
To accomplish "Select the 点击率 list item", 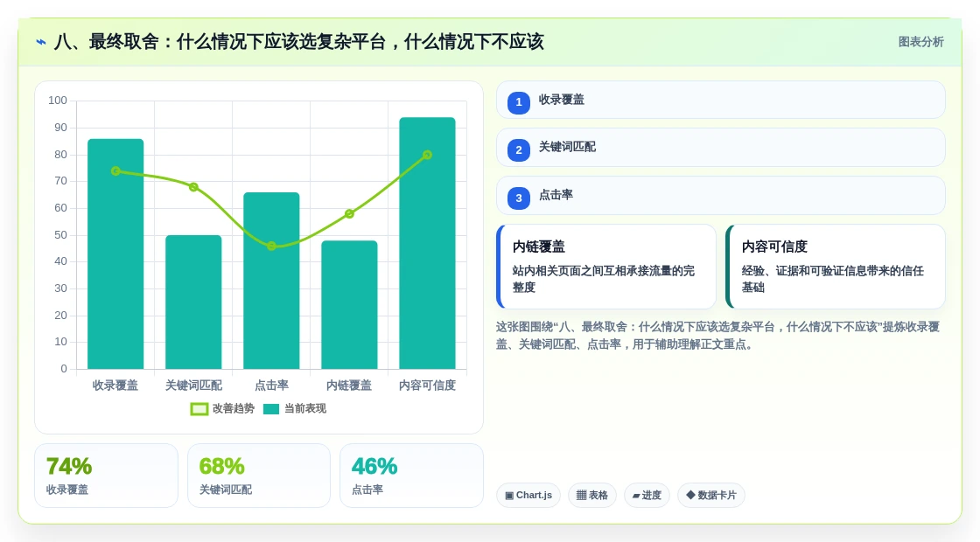I will (721, 196).
